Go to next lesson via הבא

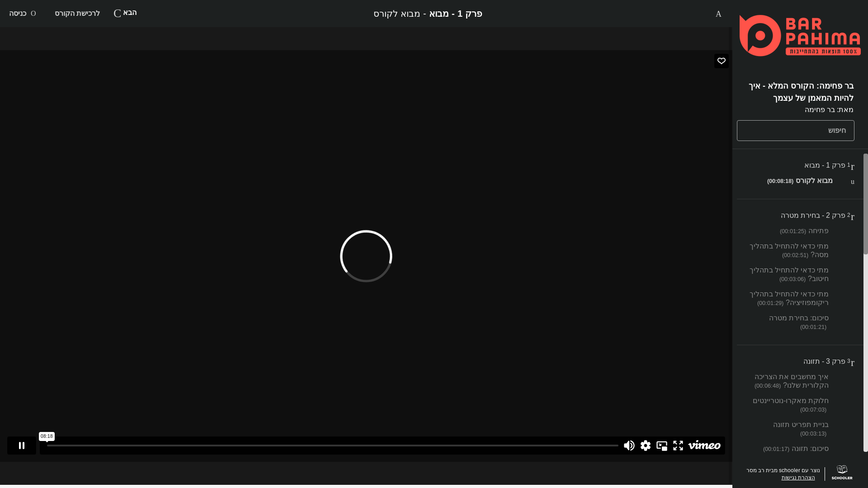coord(125,13)
